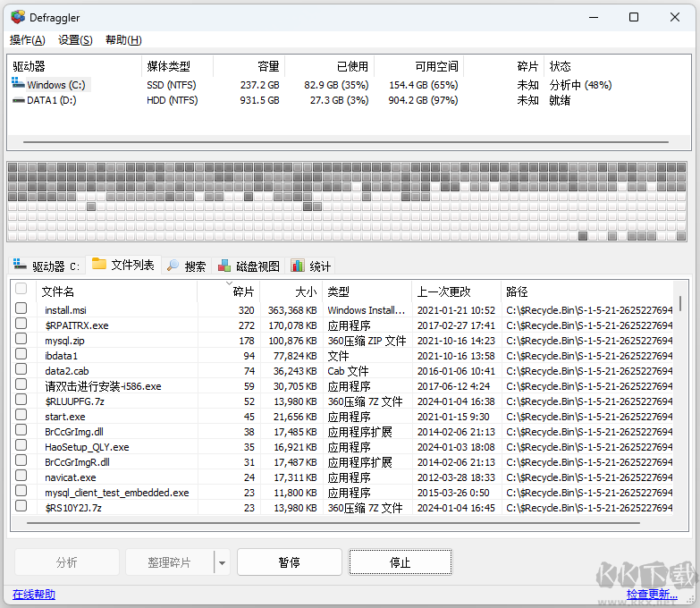Image resolution: width=700 pixels, height=608 pixels.
Task: Click the folder icon on the 文件列表 tab
Action: tap(99, 264)
